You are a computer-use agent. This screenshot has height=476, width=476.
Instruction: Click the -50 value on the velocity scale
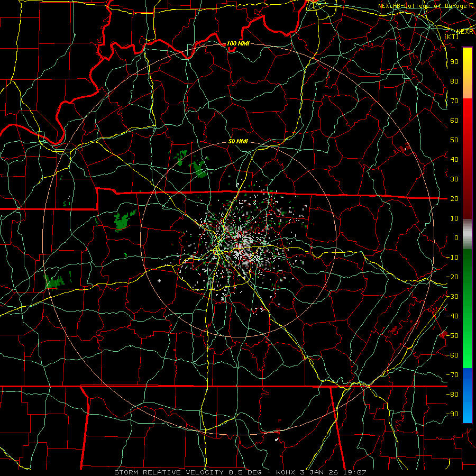coord(452,336)
